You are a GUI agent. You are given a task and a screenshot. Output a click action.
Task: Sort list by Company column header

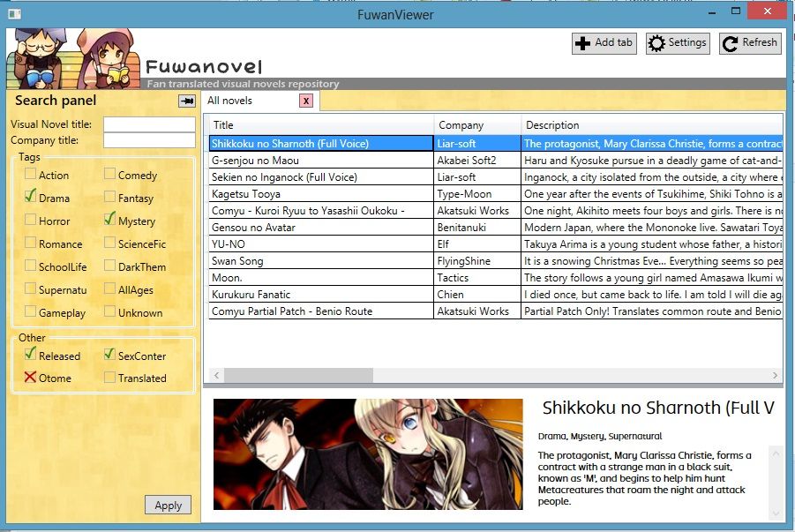click(476, 125)
